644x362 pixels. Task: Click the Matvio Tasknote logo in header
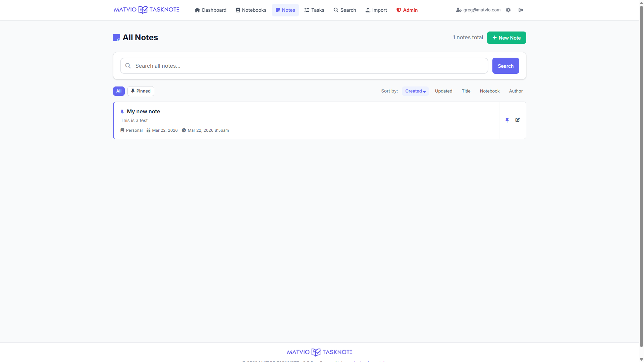(147, 10)
